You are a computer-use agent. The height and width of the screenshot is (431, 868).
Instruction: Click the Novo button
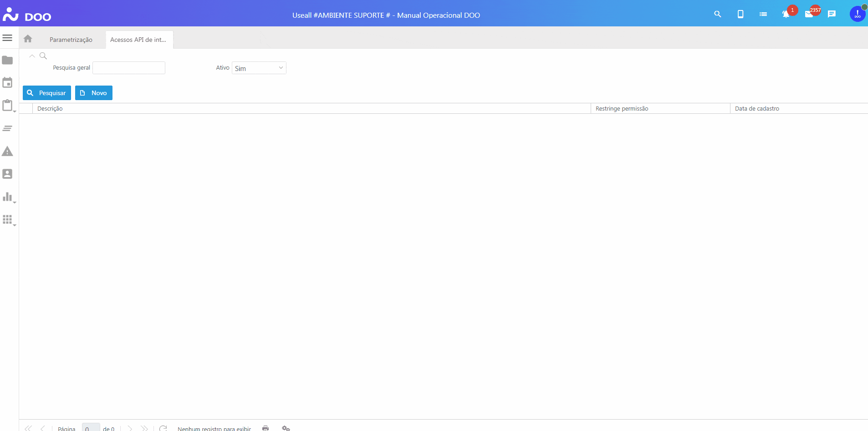pyautogui.click(x=94, y=93)
